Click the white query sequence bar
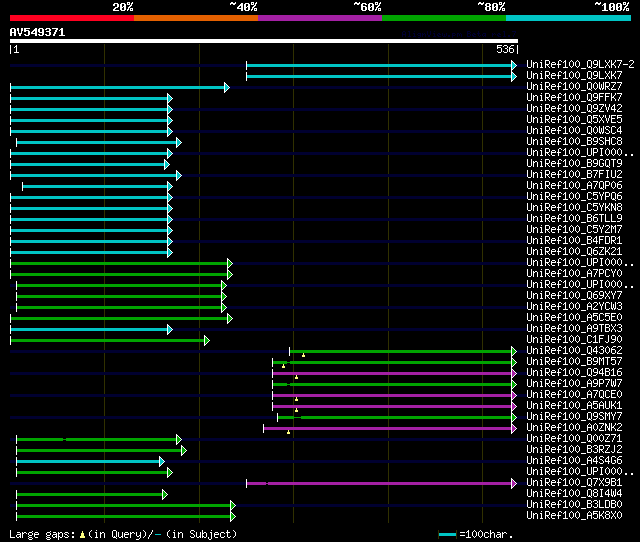 coord(264,41)
